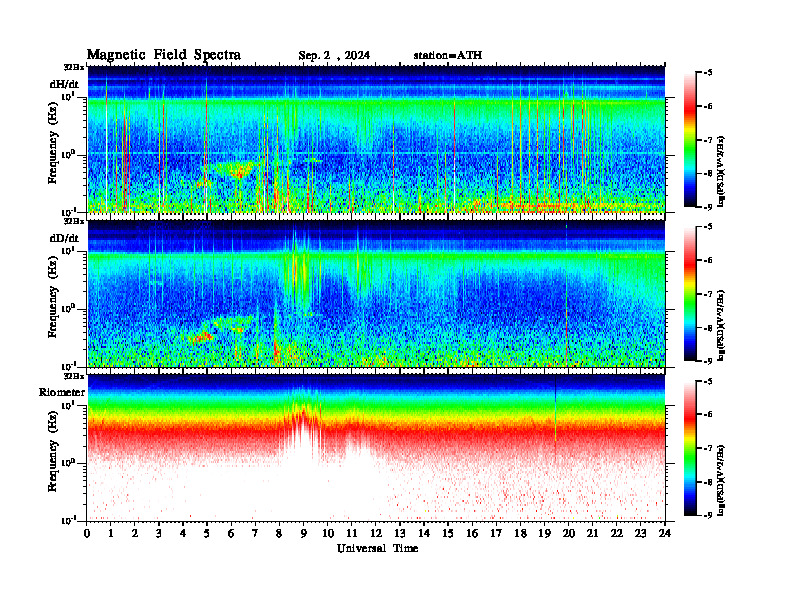The height and width of the screenshot is (612, 792).
Task: Click hour tick "19" on time axis
Action: [544, 534]
